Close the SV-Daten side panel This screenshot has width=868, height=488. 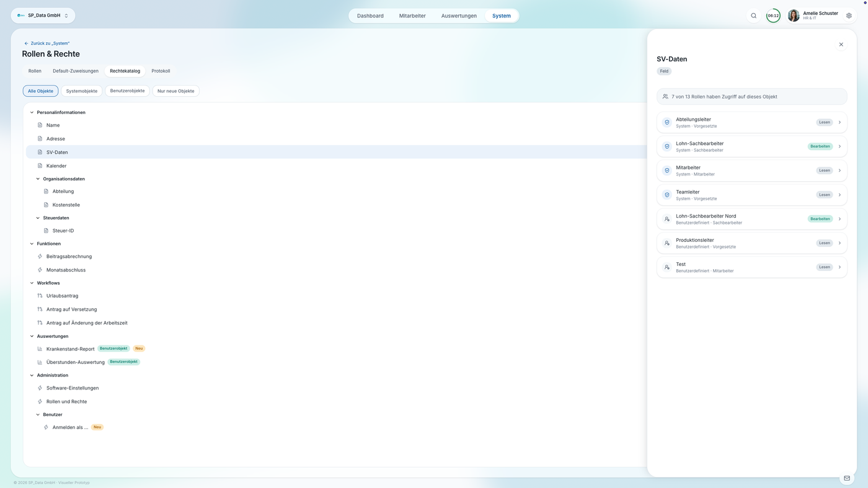pyautogui.click(x=841, y=45)
